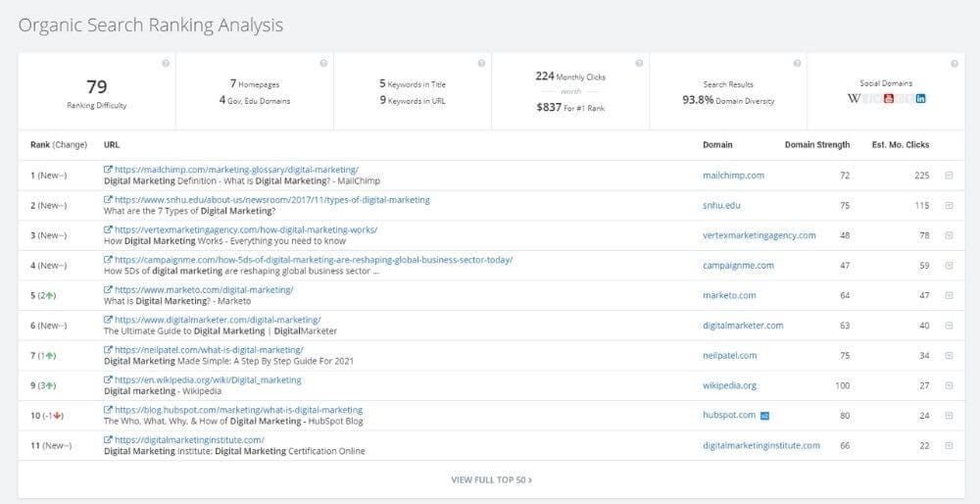Open the Neil Patel what-is-digital-marketing URL
Image resolution: width=980 pixels, height=504 pixels.
coord(209,349)
